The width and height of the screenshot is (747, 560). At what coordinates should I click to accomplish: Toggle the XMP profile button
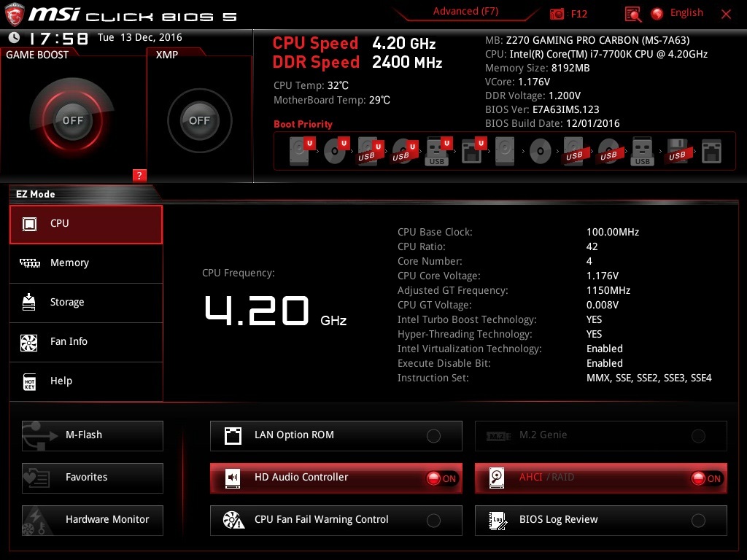point(199,120)
